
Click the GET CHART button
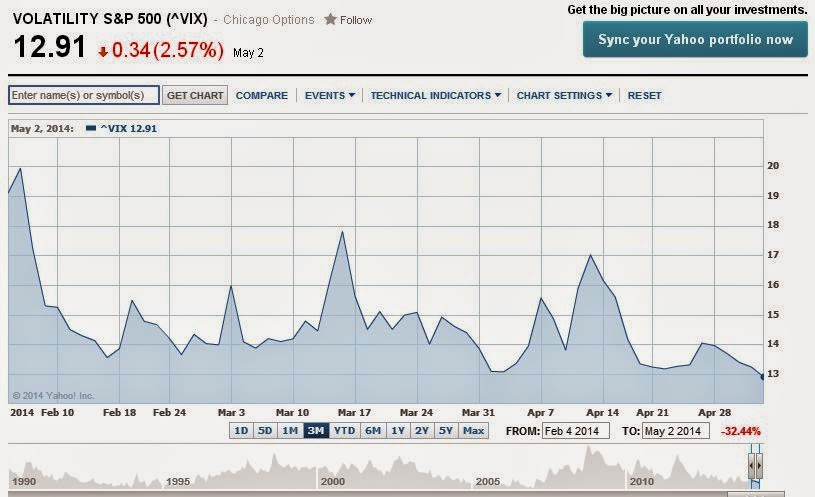pos(195,95)
